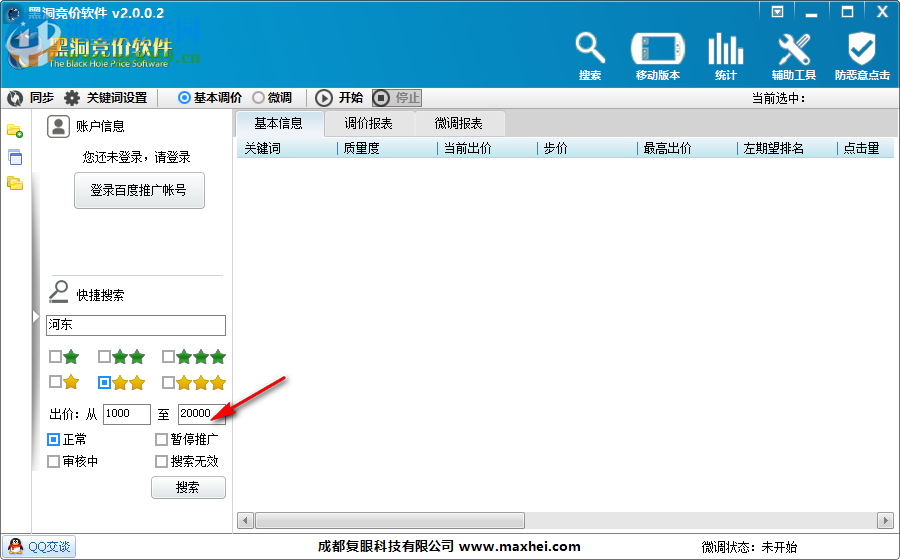This screenshot has height=560, width=900.
Task: Enable the 审核中 checkbox
Action: (53, 461)
